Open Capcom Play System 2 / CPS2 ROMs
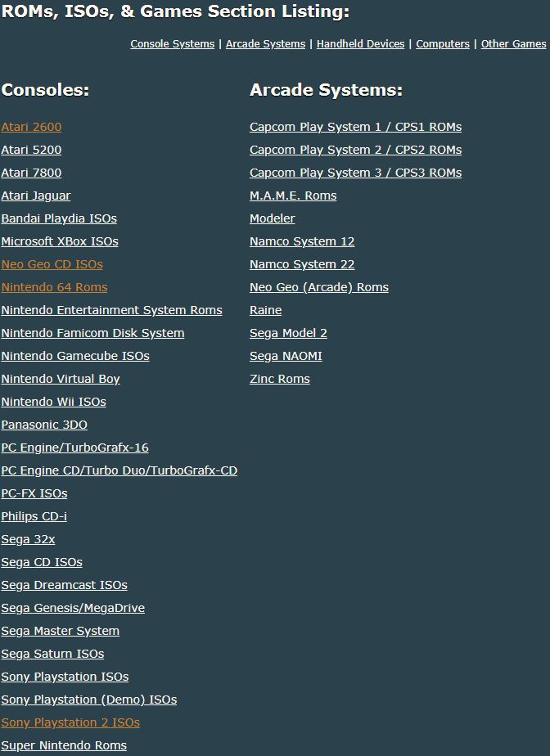Screen dimensions: 550x756 click(x=355, y=150)
